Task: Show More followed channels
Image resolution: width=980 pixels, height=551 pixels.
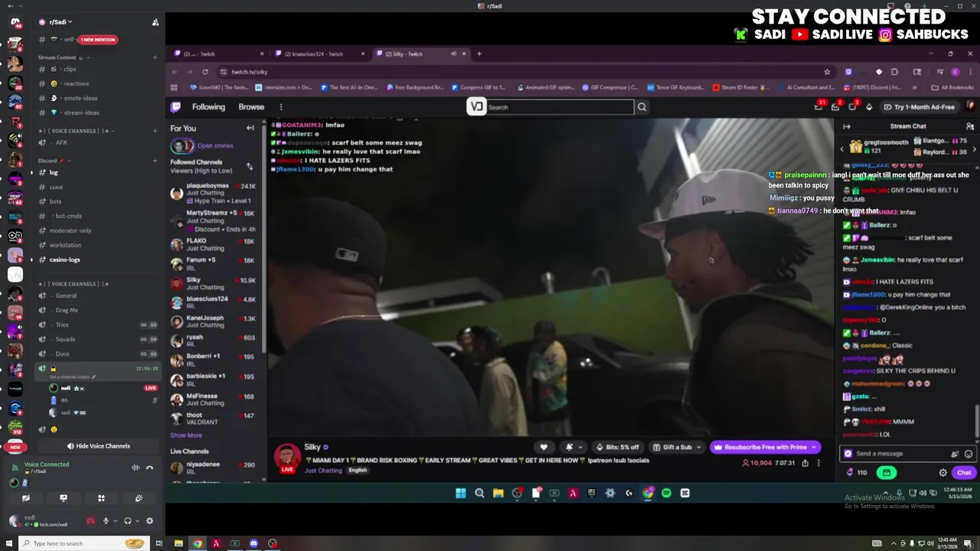Action: coord(186,435)
